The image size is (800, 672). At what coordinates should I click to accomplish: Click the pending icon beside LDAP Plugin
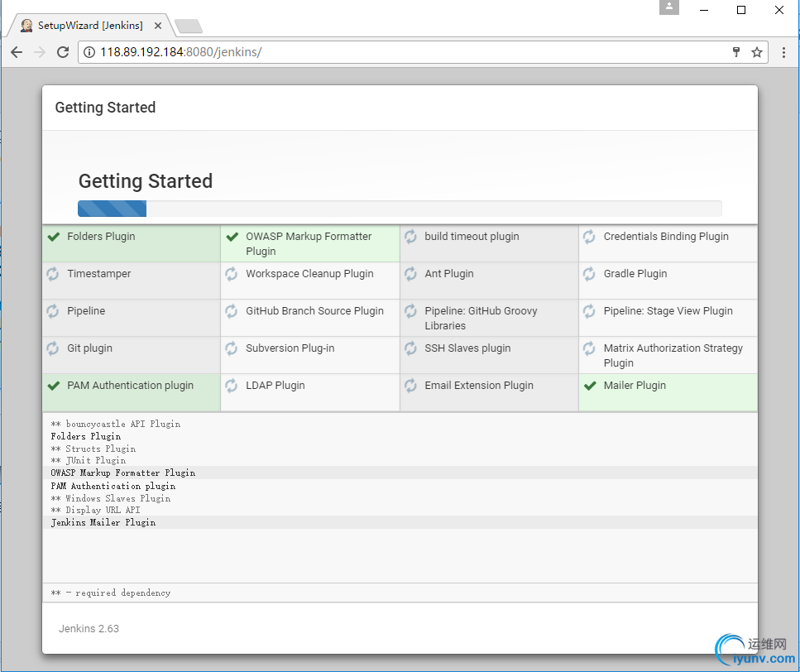point(232,386)
